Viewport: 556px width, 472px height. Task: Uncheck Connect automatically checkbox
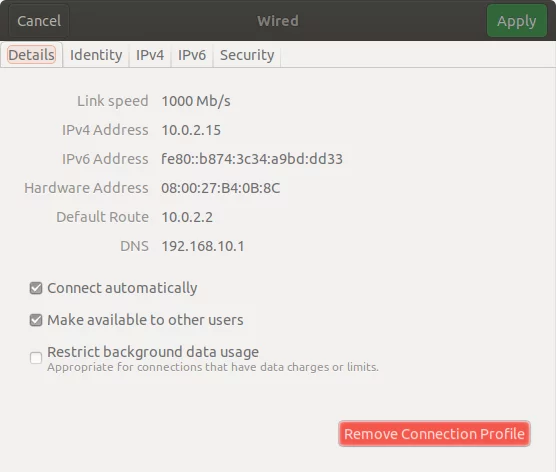point(36,288)
